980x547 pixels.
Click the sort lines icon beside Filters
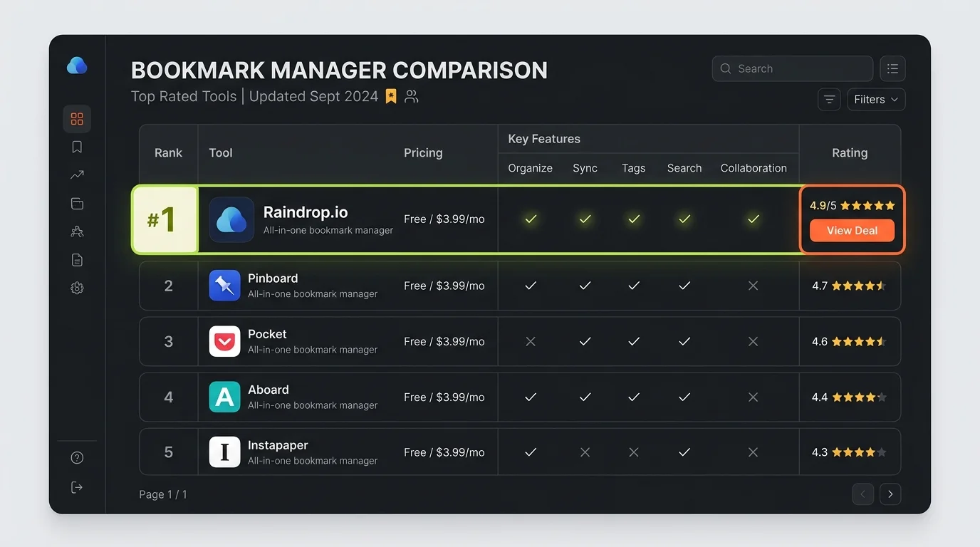tap(829, 100)
